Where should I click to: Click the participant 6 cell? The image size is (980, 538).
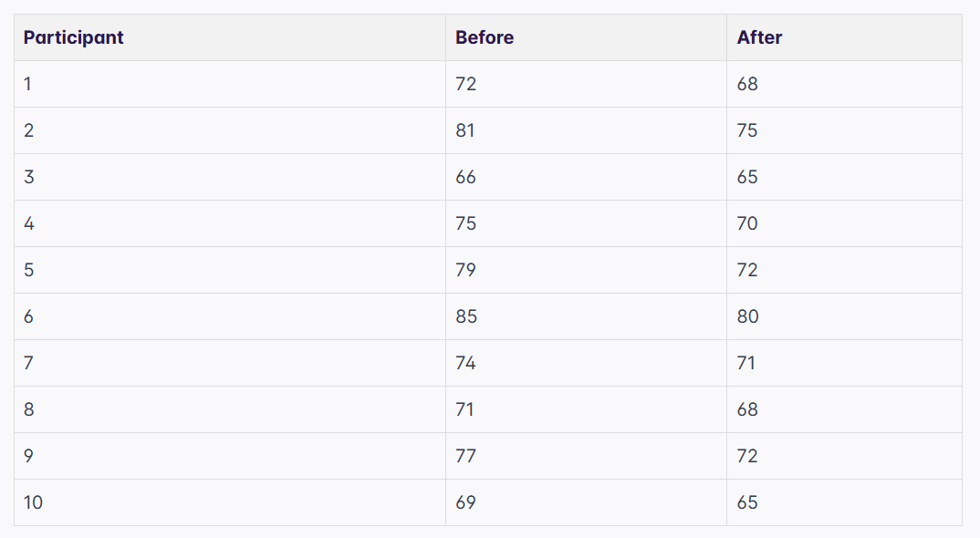tap(29, 316)
